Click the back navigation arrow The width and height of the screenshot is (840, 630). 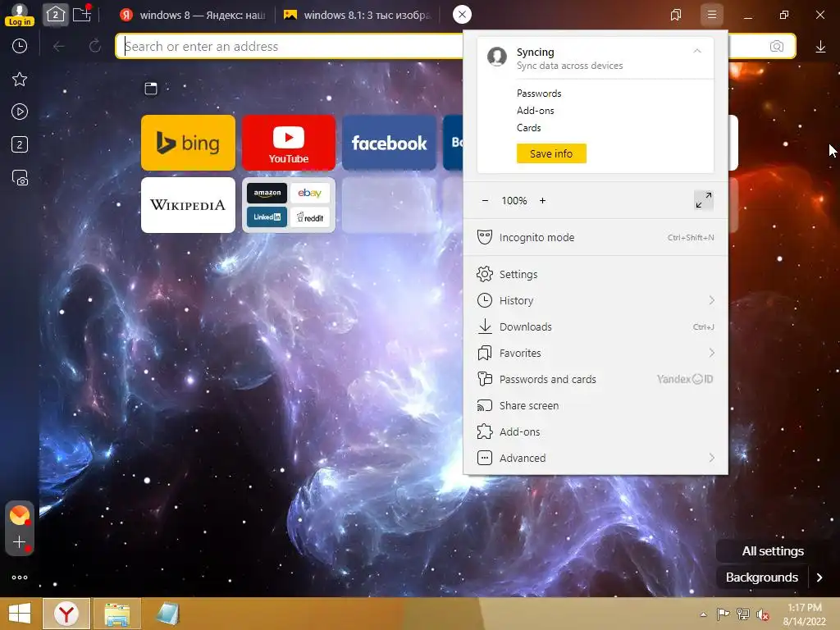pyautogui.click(x=58, y=47)
